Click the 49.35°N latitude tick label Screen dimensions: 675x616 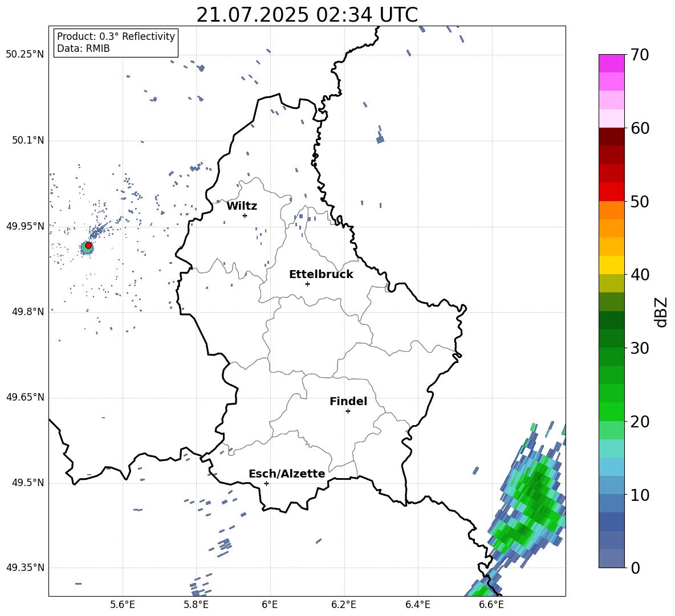click(x=25, y=568)
